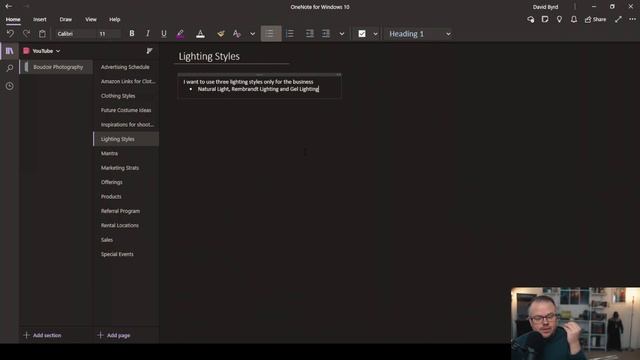Viewport: 640px width, 360px height.
Task: Select the Boudoir Photography section
Action: (56, 67)
